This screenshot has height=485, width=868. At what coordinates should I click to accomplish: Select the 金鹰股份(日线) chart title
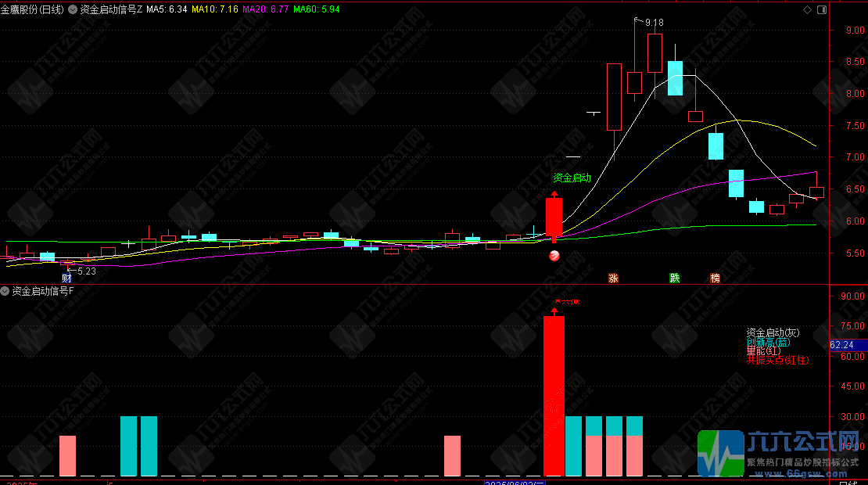(x=32, y=9)
